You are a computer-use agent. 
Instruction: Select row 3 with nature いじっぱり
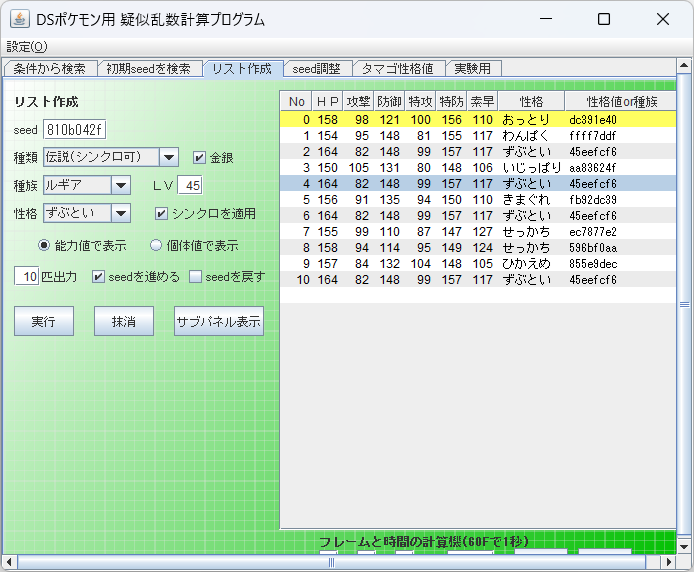pos(478,168)
